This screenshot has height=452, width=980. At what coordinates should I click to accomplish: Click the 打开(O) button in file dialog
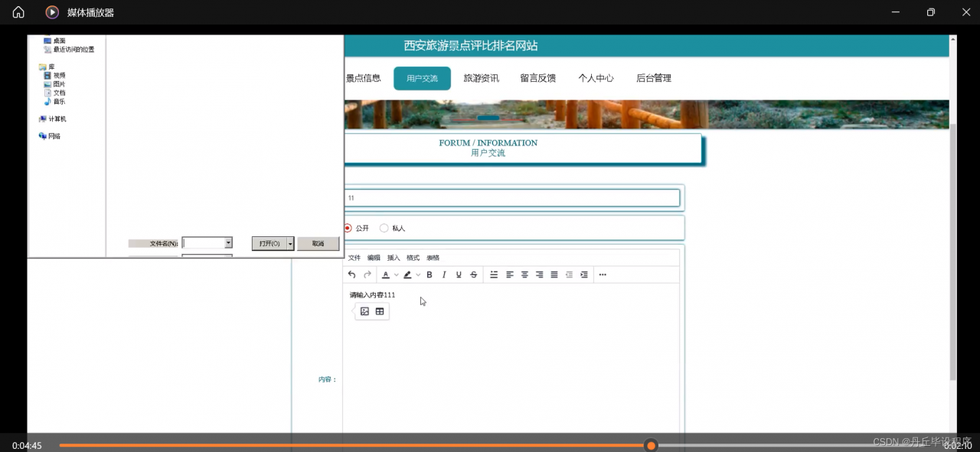[x=269, y=243]
